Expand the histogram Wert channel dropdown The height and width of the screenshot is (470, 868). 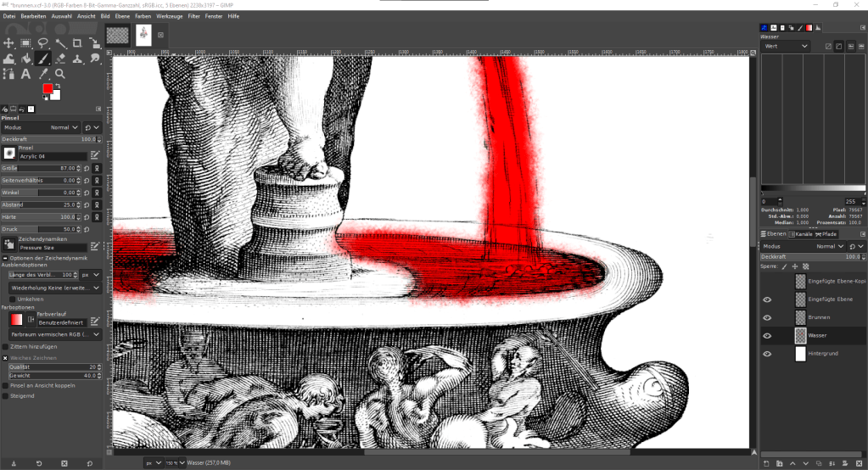point(786,46)
